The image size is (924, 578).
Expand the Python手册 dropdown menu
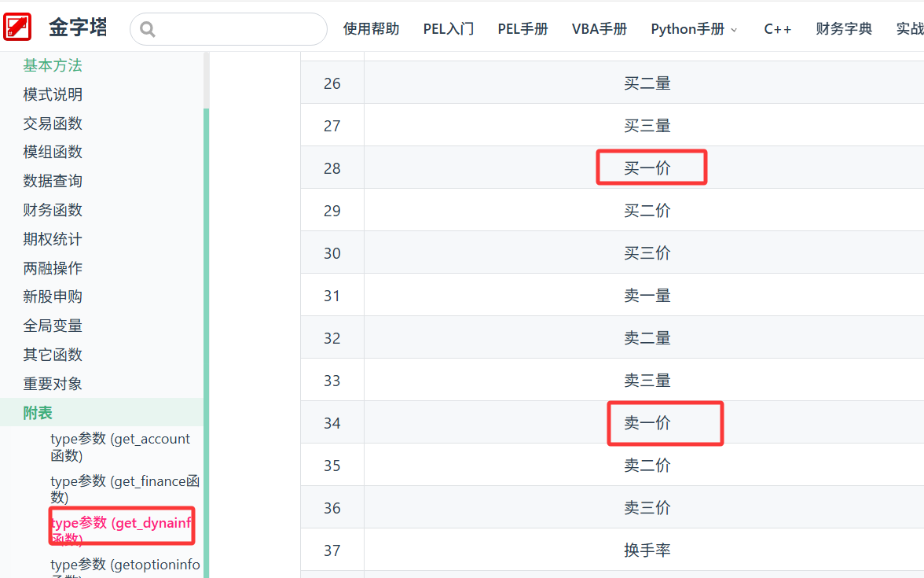coord(694,29)
